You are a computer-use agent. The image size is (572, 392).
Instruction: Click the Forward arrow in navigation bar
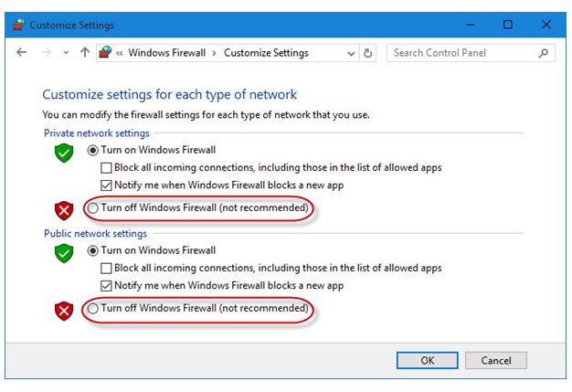click(46, 52)
